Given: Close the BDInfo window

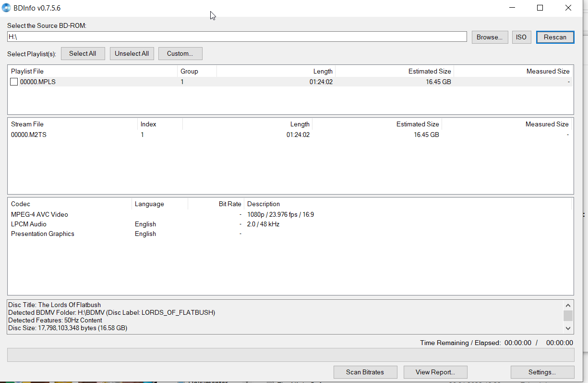Looking at the screenshot, I should [568, 8].
